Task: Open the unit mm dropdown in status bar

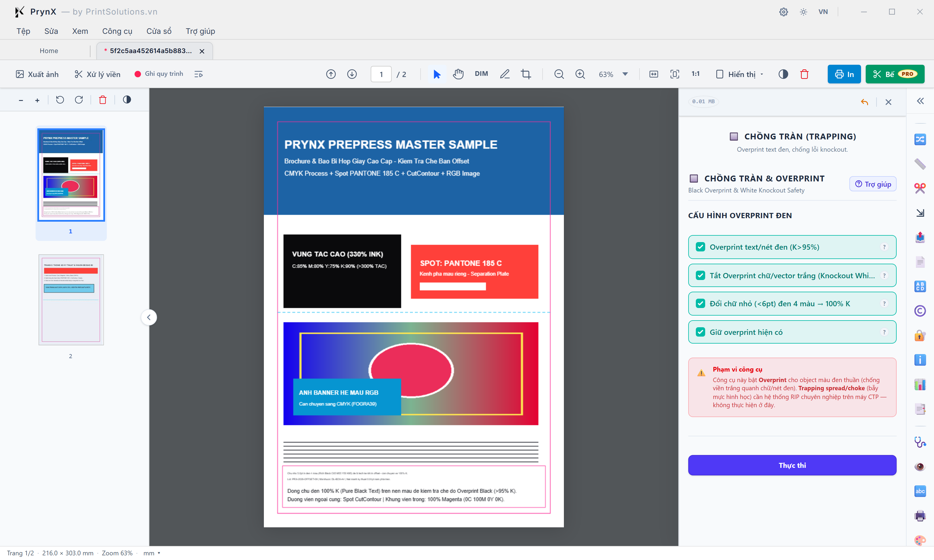Action: [x=152, y=553]
